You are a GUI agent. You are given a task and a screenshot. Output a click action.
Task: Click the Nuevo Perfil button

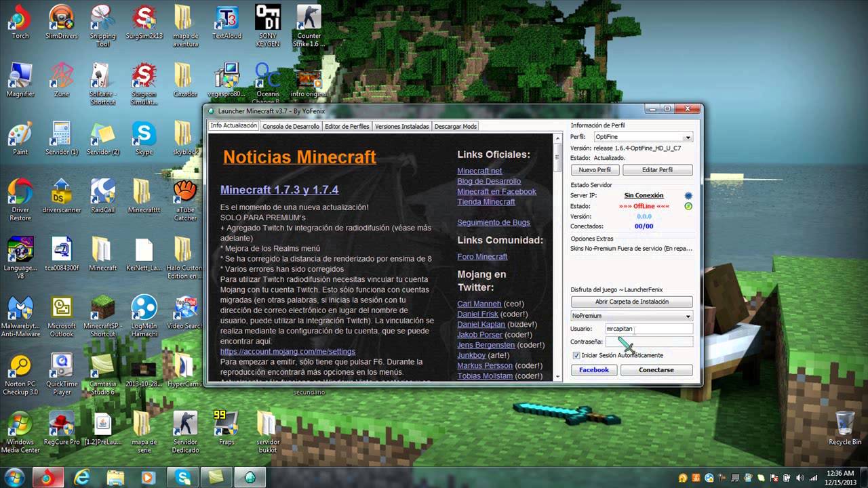click(x=595, y=170)
